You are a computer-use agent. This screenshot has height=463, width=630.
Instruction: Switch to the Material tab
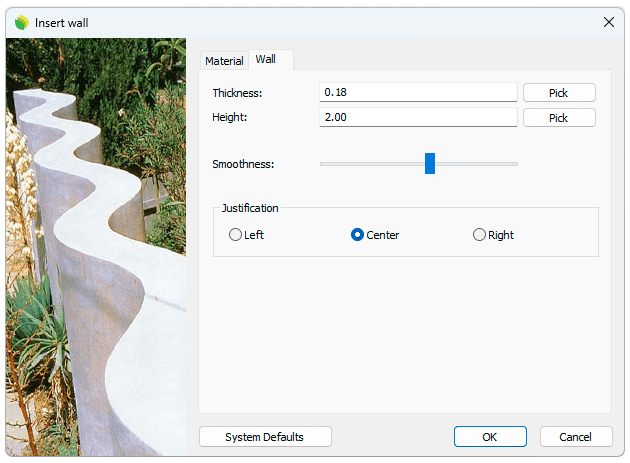pyautogui.click(x=224, y=61)
